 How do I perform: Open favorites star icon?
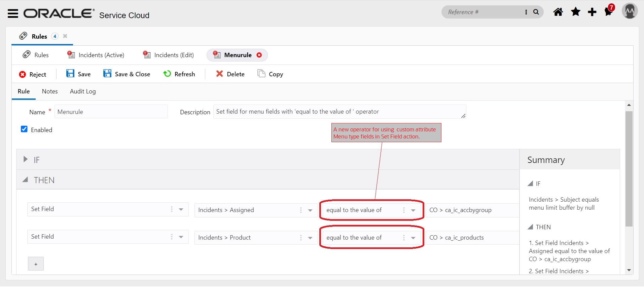click(x=576, y=12)
